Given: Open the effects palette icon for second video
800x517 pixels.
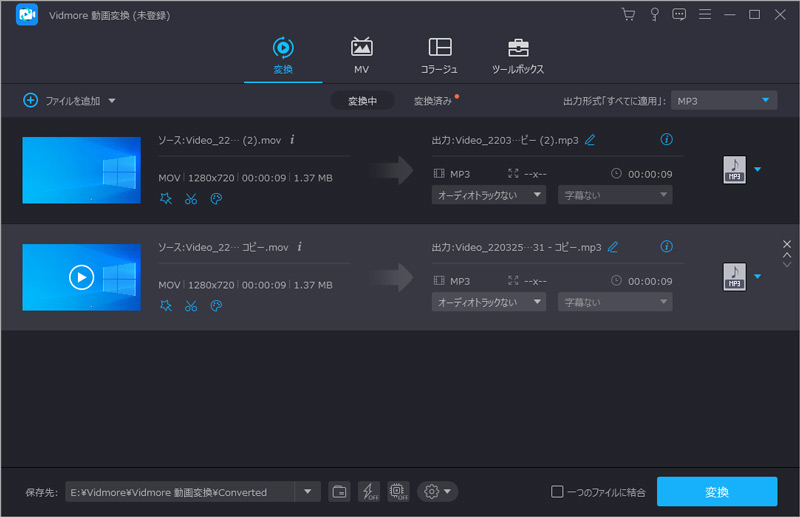Looking at the screenshot, I should point(216,306).
